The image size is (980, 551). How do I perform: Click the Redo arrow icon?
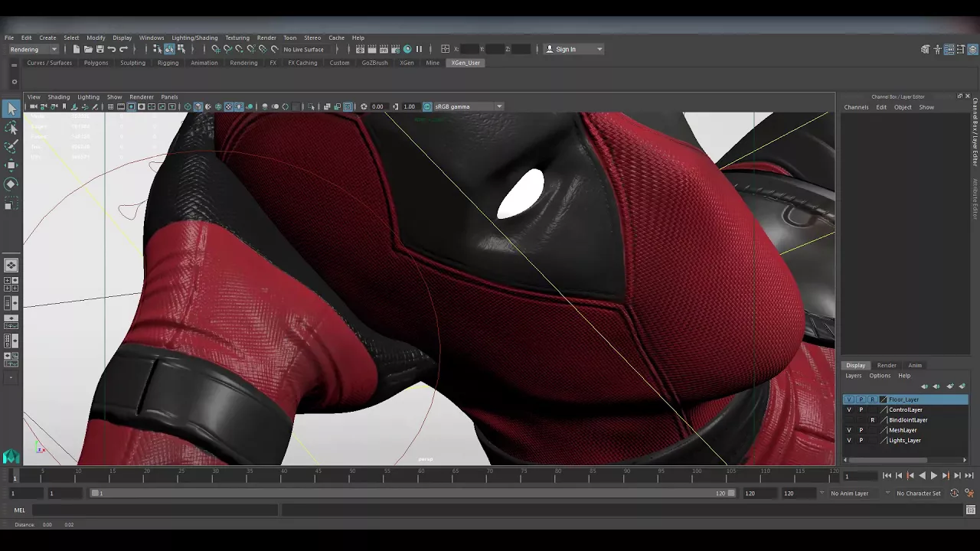click(x=123, y=49)
